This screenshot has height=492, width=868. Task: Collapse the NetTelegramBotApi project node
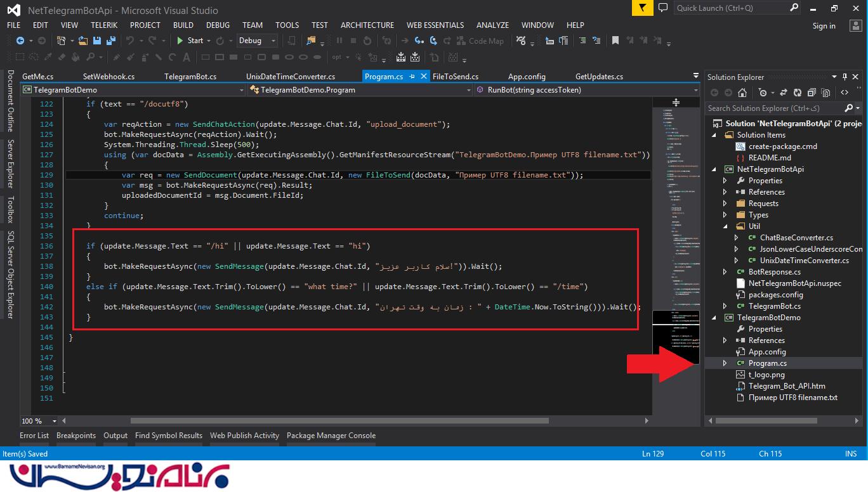(714, 169)
